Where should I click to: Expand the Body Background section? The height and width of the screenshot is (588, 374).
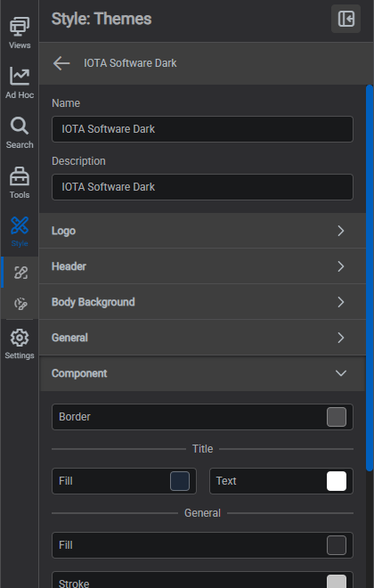point(202,302)
